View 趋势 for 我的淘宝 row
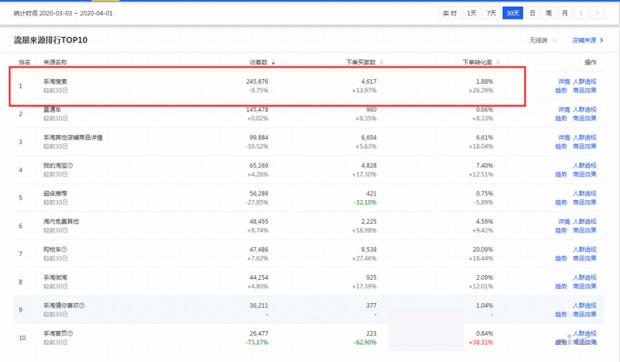The height and width of the screenshot is (362, 620). (x=561, y=174)
